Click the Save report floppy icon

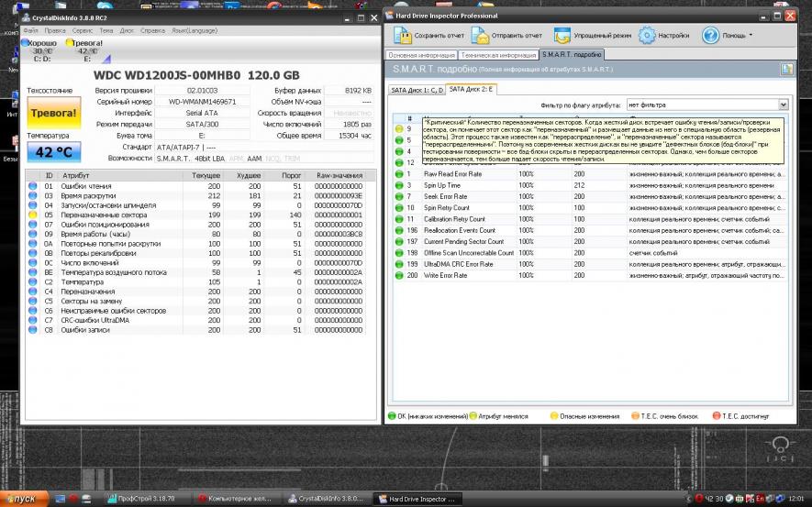(403, 35)
